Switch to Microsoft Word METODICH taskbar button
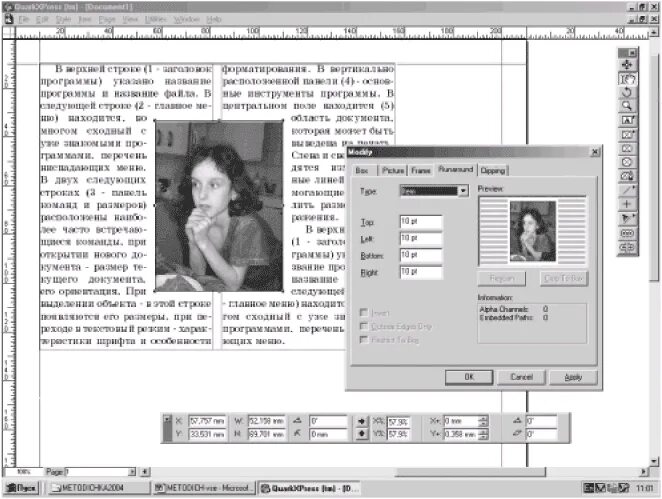This screenshot has height=499, width=662. pos(204,488)
